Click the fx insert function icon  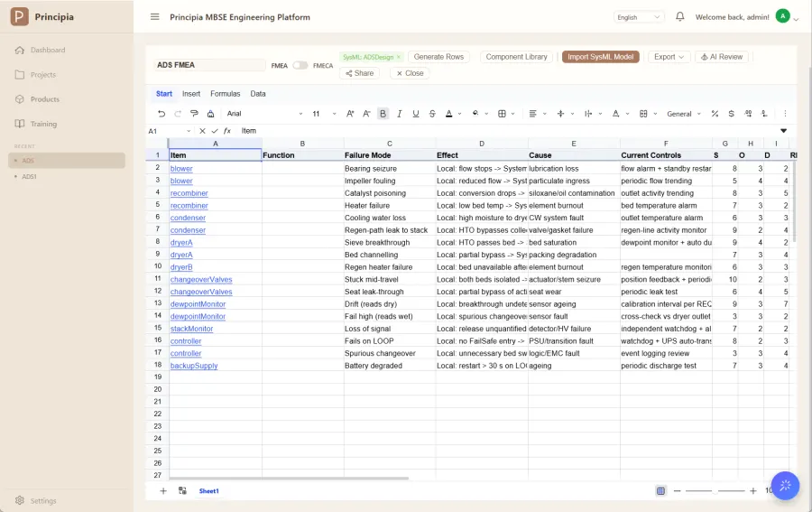226,131
